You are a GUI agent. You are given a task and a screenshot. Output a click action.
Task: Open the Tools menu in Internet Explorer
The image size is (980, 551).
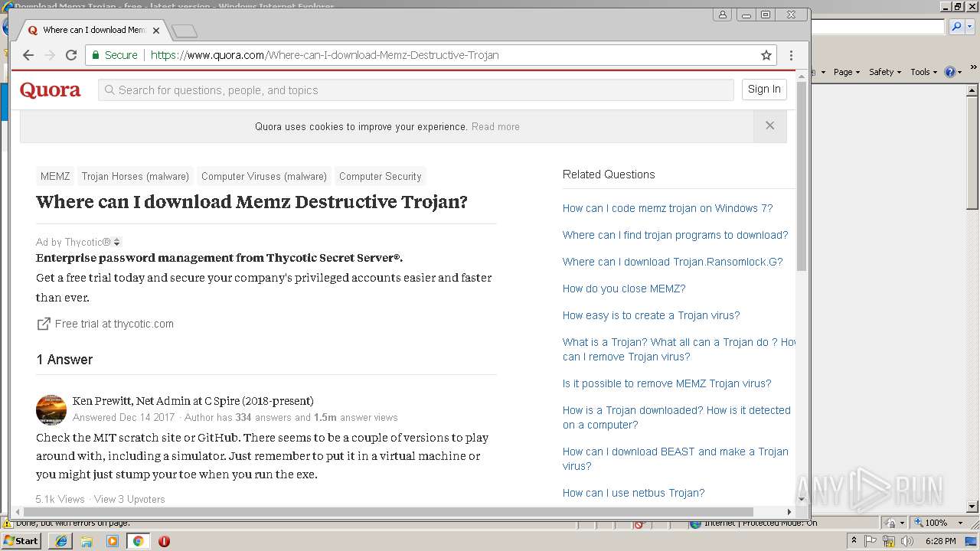tap(924, 72)
